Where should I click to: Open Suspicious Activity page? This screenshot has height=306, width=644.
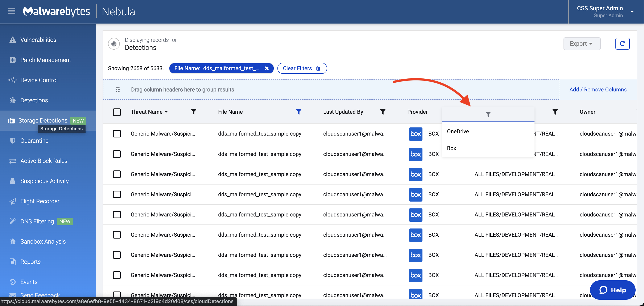(x=45, y=181)
